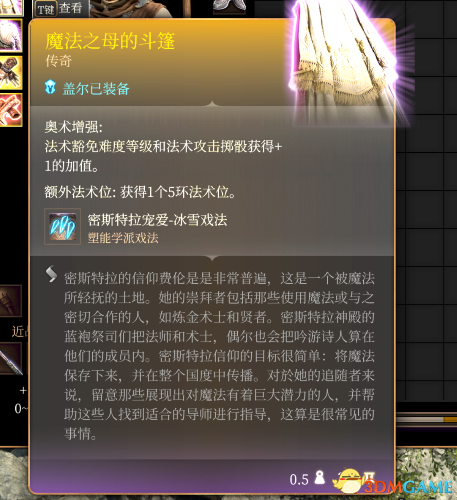This screenshot has width=457, height=500.
Task: Select the brown gloves equipment slot
Action: (11, 72)
